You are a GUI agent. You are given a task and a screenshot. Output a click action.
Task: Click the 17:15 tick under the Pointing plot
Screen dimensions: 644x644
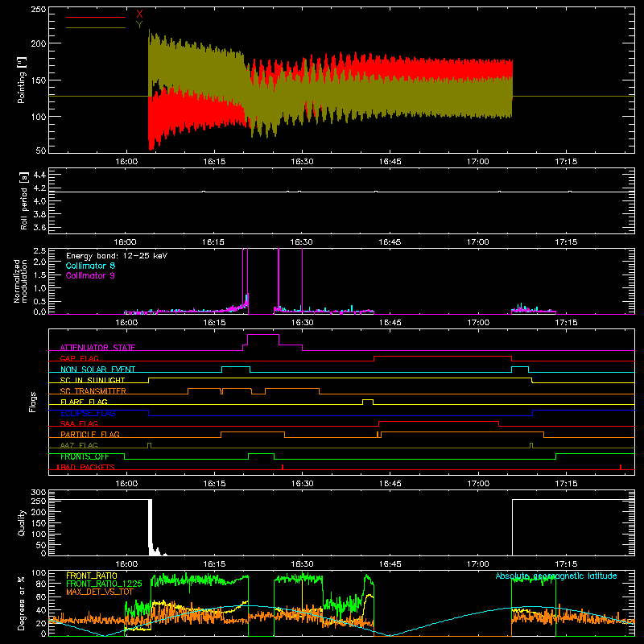pos(566,162)
